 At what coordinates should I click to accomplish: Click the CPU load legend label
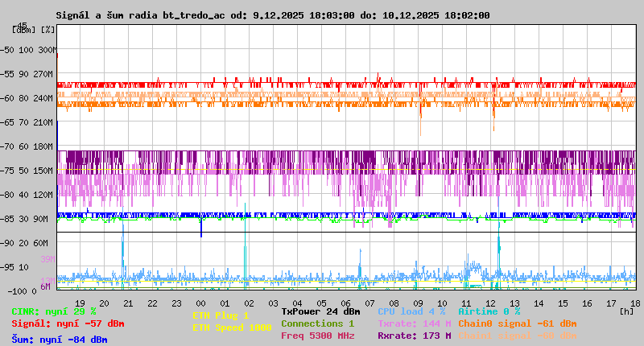(x=411, y=311)
